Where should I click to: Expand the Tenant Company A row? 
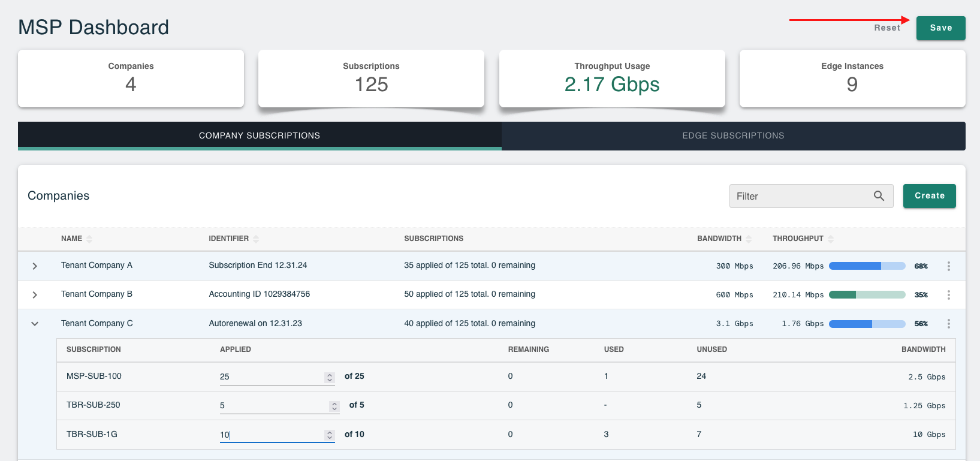click(35, 266)
